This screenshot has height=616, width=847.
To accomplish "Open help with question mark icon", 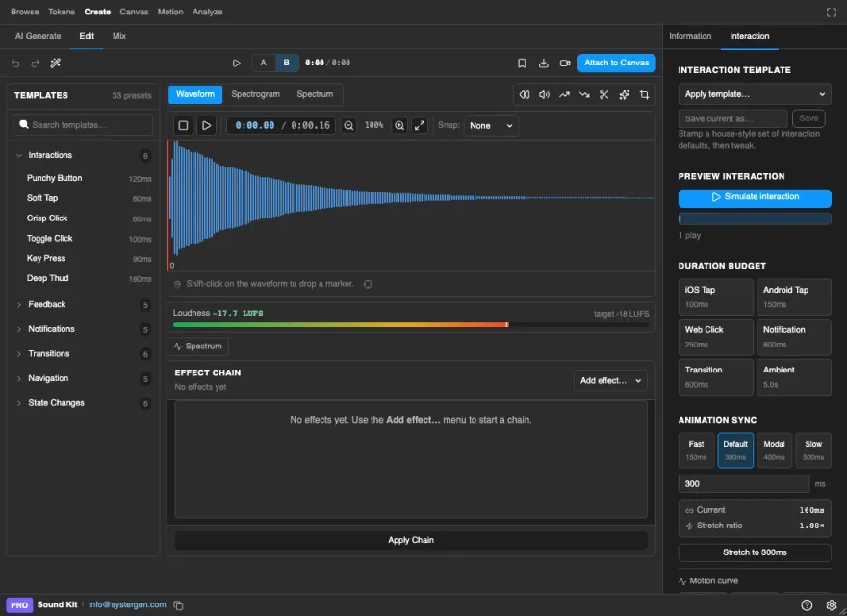I will (807, 605).
